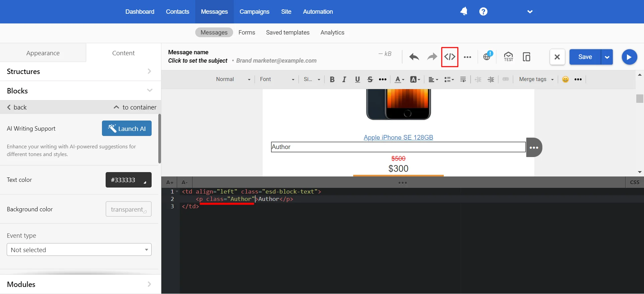
Task: Increase code editor font size A+
Action: pyautogui.click(x=170, y=182)
